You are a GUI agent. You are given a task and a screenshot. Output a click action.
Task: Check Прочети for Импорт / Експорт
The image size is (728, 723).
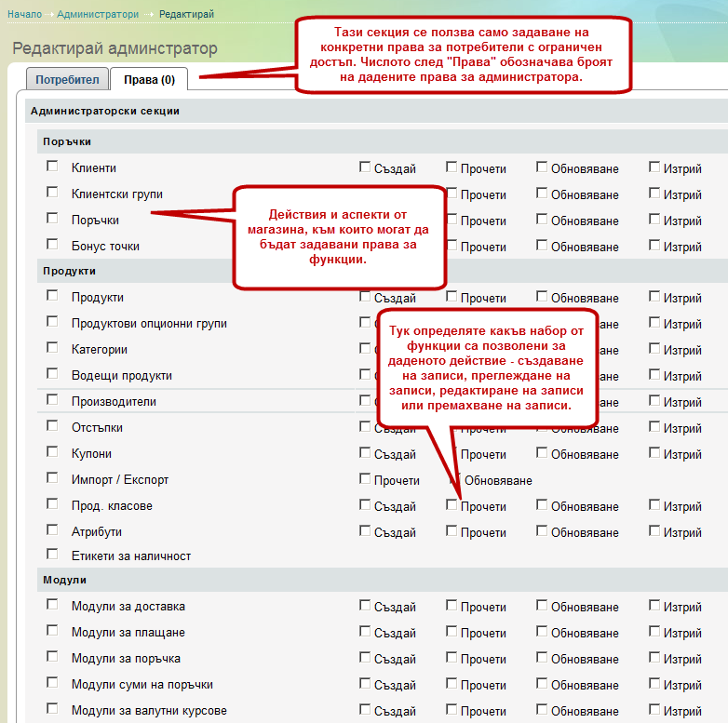pos(366,479)
